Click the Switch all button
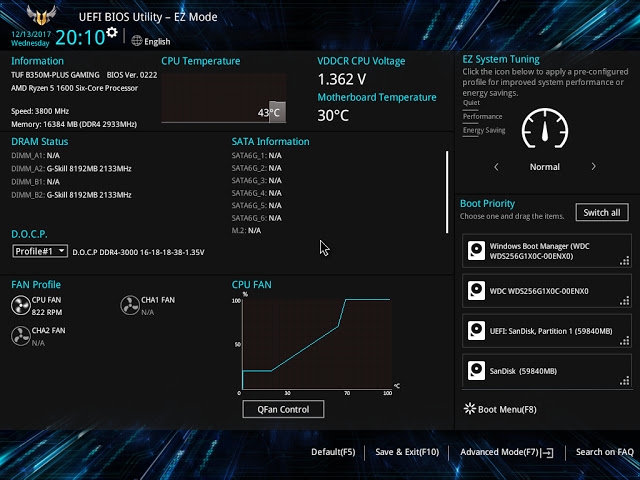Screen dimensions: 640x480 tap(602, 212)
